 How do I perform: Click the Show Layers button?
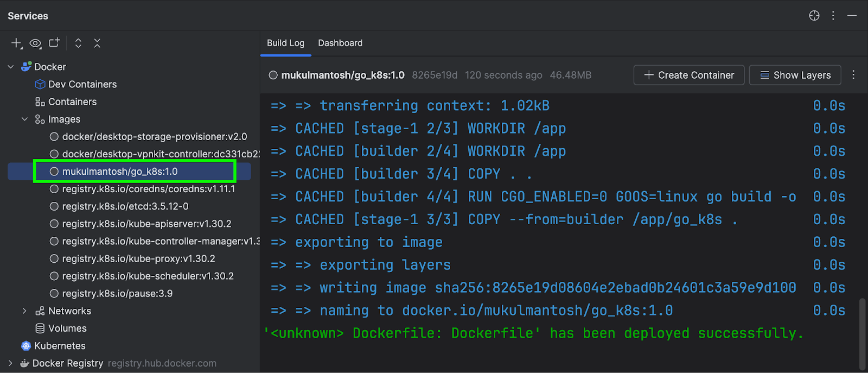point(795,75)
